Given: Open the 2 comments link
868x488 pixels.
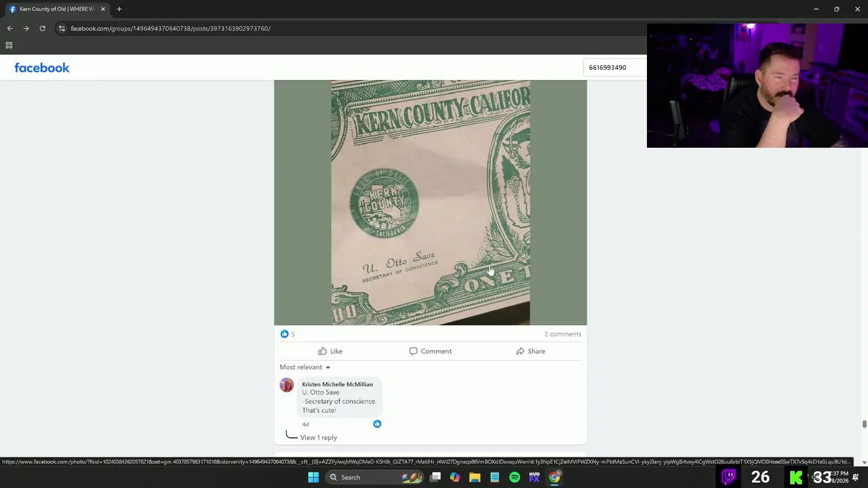Looking at the screenshot, I should tap(563, 334).
